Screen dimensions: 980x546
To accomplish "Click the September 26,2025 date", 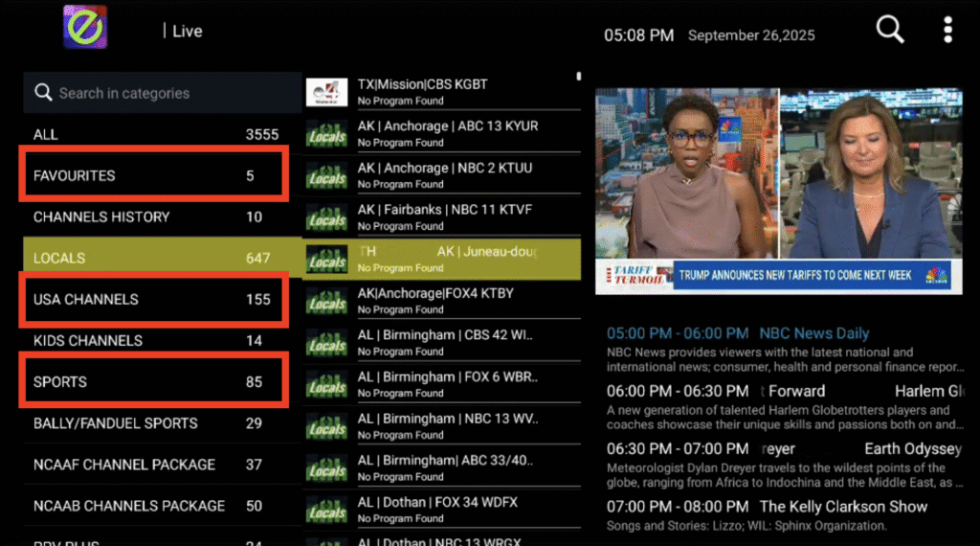I will (751, 35).
